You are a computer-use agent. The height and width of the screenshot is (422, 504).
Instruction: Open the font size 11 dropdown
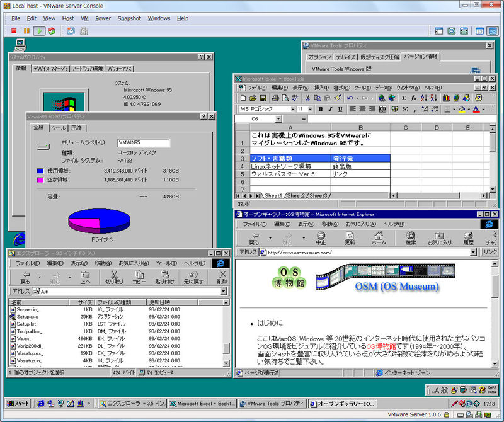(310, 109)
